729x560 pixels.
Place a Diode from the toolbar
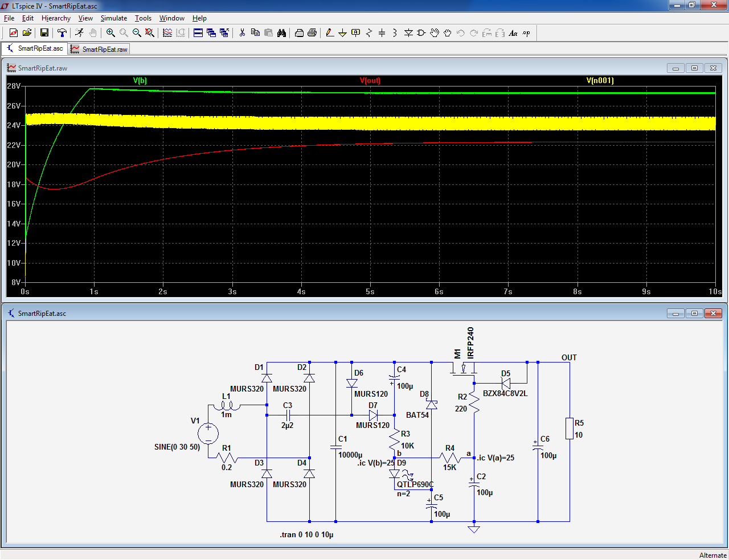(x=408, y=33)
